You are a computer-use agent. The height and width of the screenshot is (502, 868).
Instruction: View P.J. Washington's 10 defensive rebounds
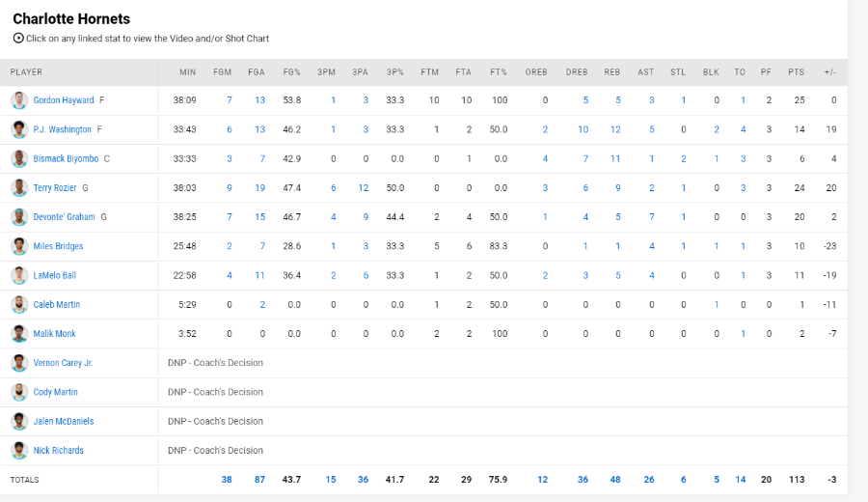[583, 129]
